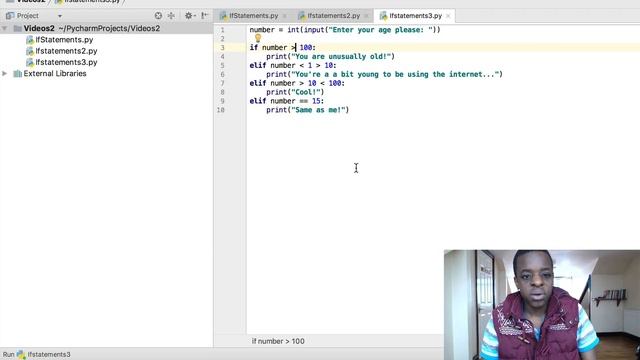
Task: Click the Ifstatements3 Python icon in Run bar
Action: [21, 354]
